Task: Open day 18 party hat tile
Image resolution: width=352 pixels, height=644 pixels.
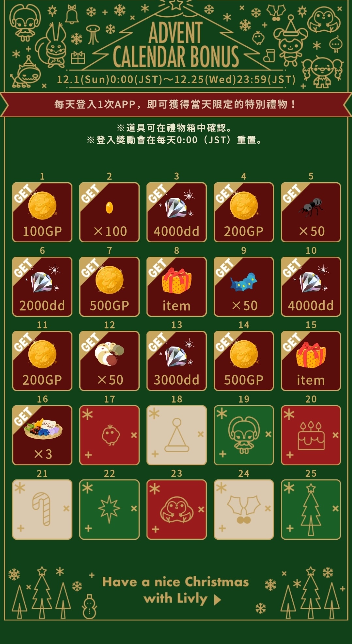Action: 176,435
